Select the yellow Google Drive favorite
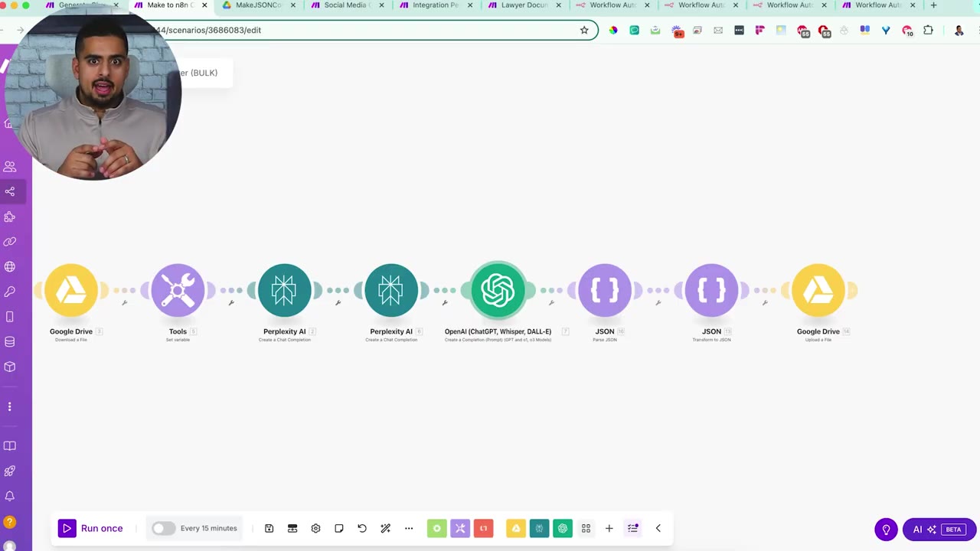 click(x=516, y=528)
